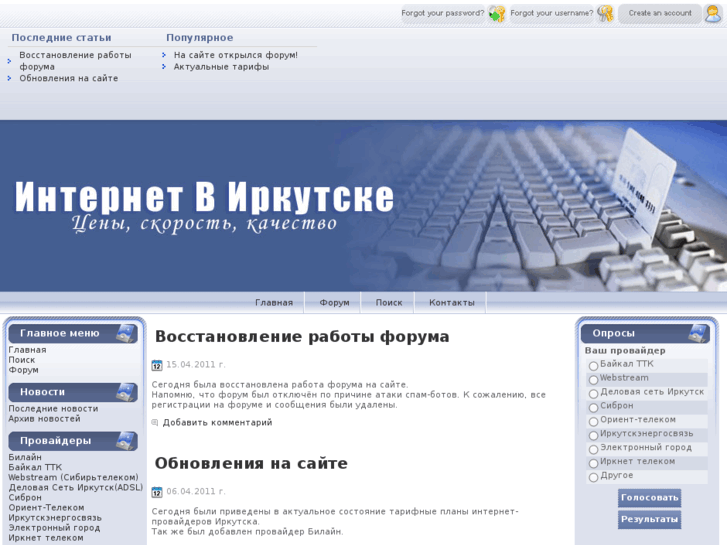Open the Главная tab in navigation bar

tap(274, 302)
